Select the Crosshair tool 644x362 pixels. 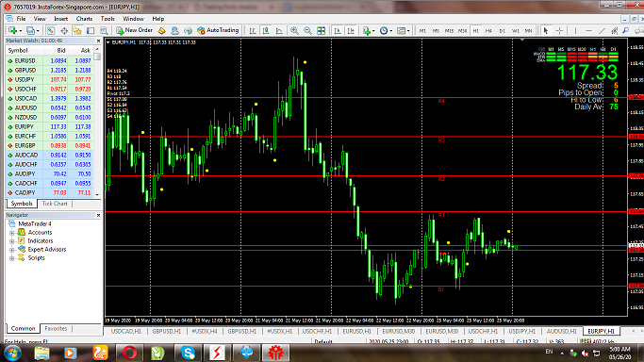[559, 30]
